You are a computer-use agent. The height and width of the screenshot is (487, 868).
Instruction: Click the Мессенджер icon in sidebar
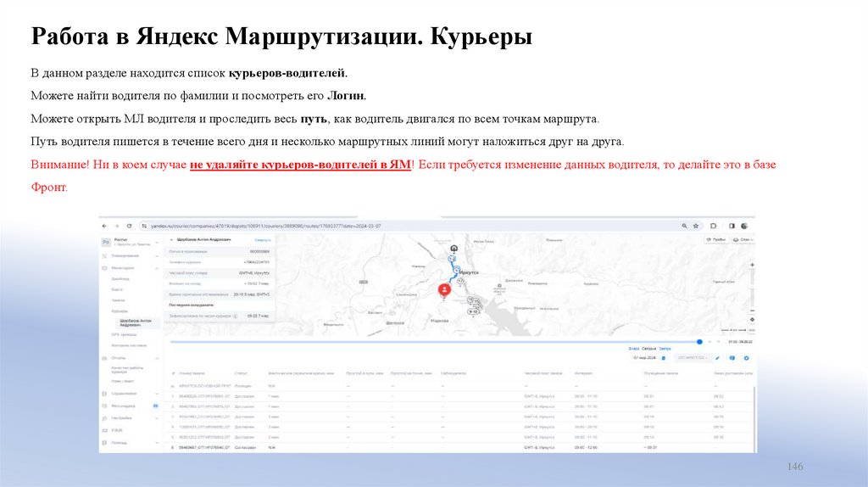point(104,406)
